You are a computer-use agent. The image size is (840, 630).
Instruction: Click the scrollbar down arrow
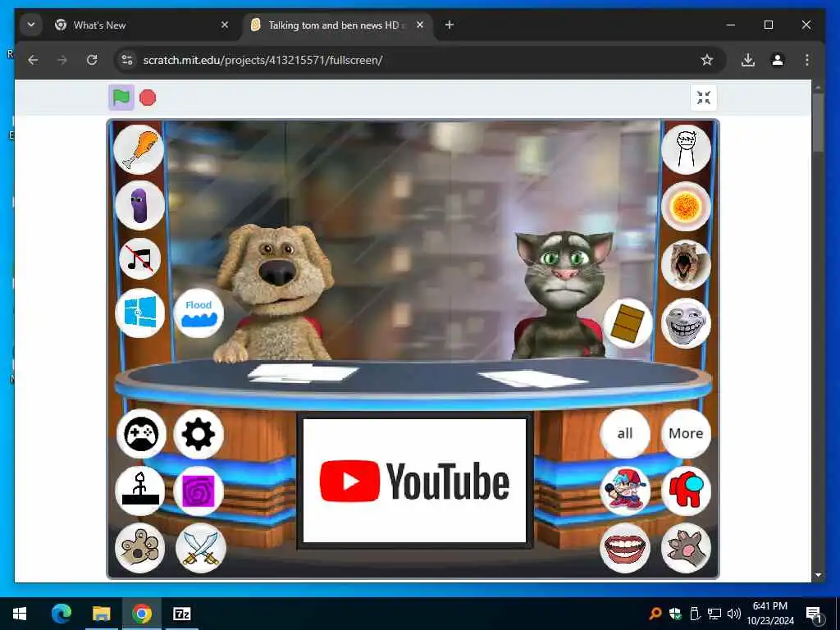point(818,575)
